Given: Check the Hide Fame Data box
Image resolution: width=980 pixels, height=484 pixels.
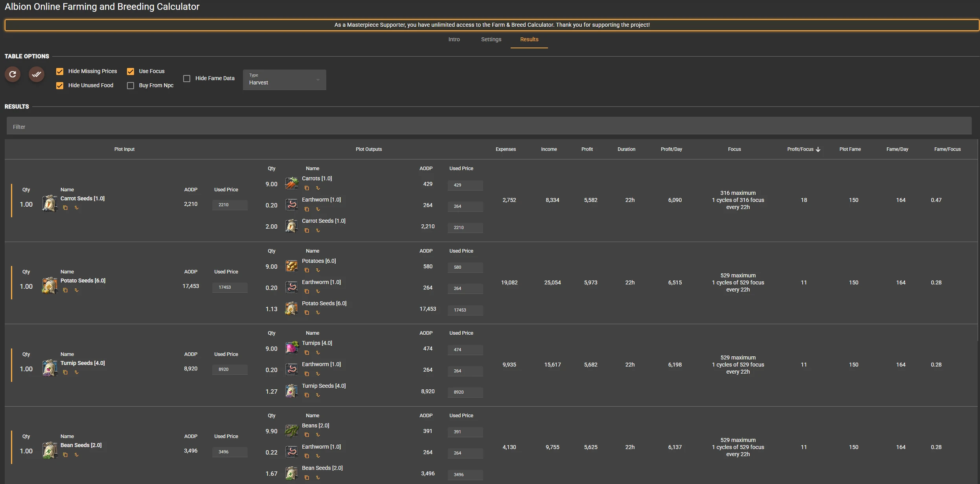Looking at the screenshot, I should tap(187, 79).
